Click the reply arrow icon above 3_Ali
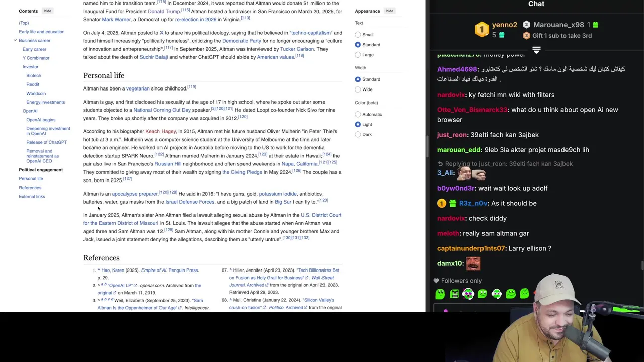Screen dimensions: 644x362 [x=440, y=164]
